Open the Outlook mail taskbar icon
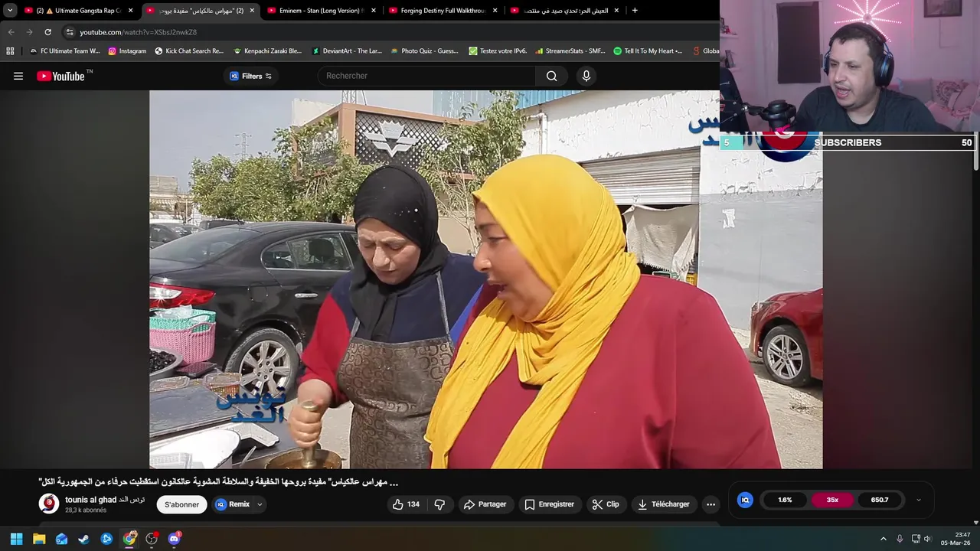Viewport: 980px width, 551px height. pyautogui.click(x=61, y=539)
